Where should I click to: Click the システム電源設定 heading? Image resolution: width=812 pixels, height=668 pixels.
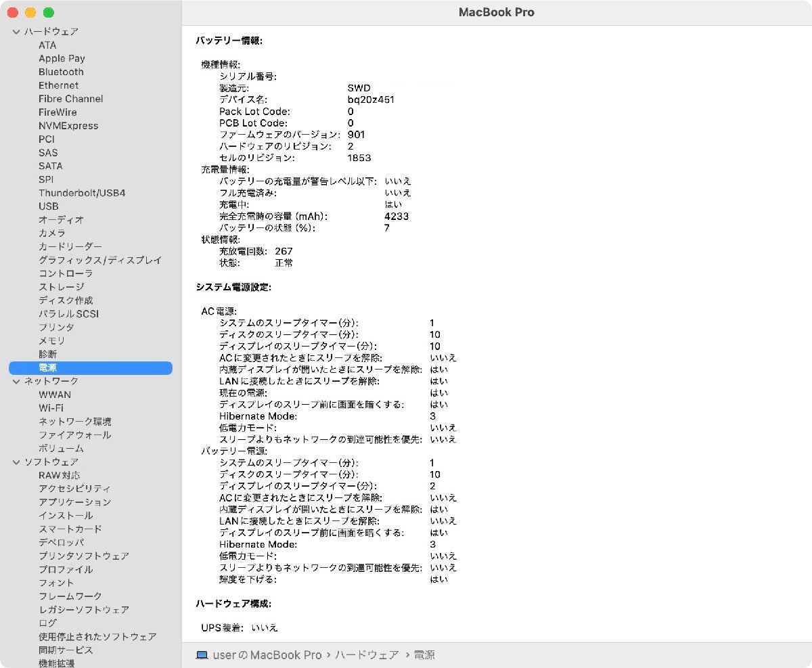pyautogui.click(x=233, y=288)
